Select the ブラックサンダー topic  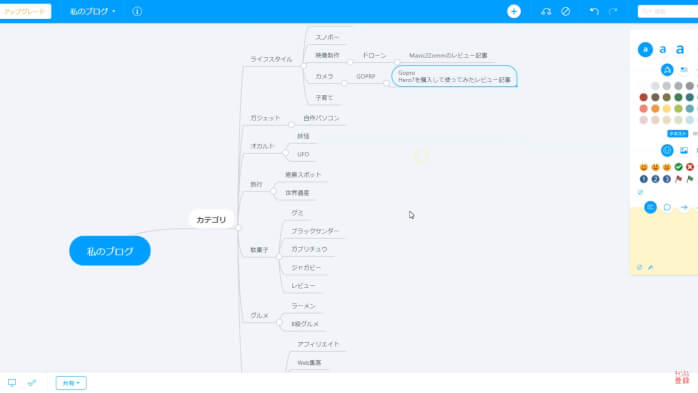point(315,231)
